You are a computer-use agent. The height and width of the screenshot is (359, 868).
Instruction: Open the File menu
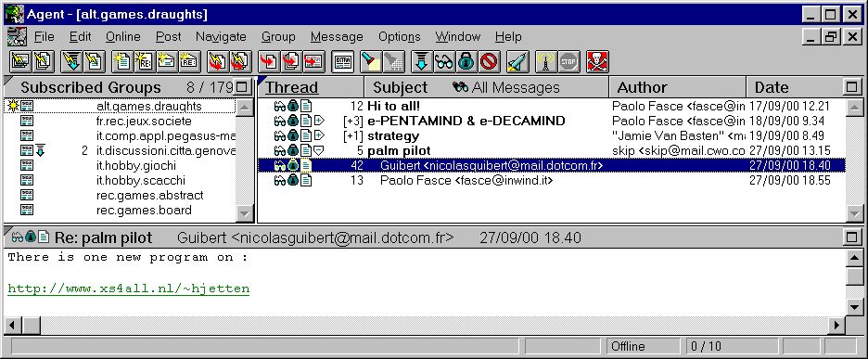[x=45, y=36]
